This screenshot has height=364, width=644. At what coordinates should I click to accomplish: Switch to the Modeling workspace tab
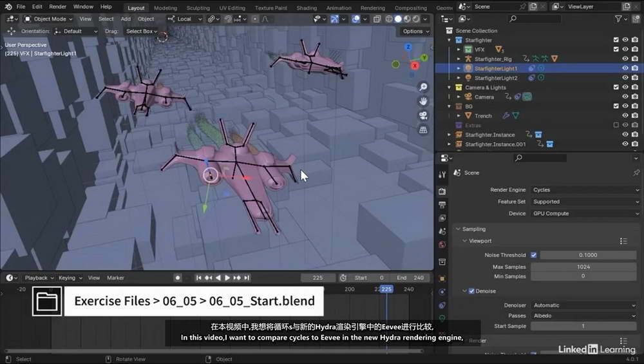[166, 8]
